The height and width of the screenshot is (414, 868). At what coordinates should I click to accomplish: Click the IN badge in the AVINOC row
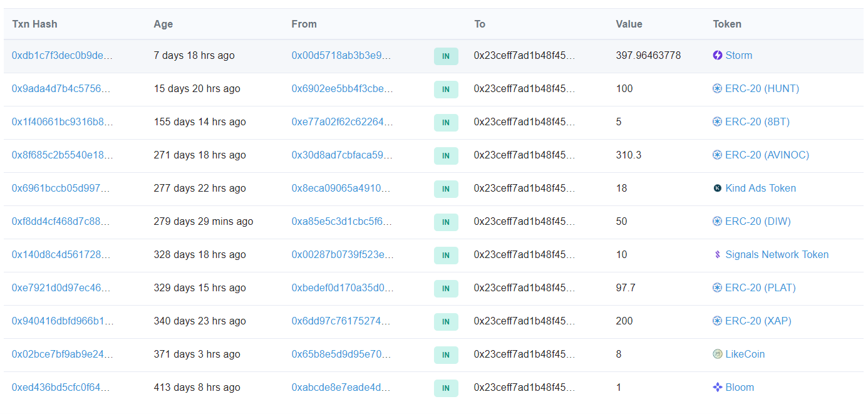click(446, 156)
